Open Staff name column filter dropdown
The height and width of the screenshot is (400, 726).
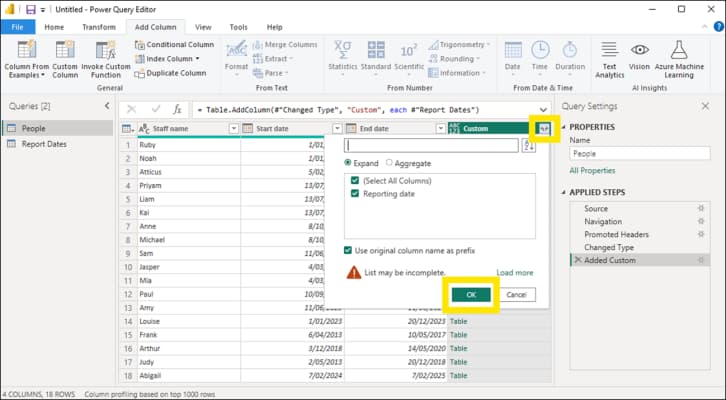(x=234, y=129)
